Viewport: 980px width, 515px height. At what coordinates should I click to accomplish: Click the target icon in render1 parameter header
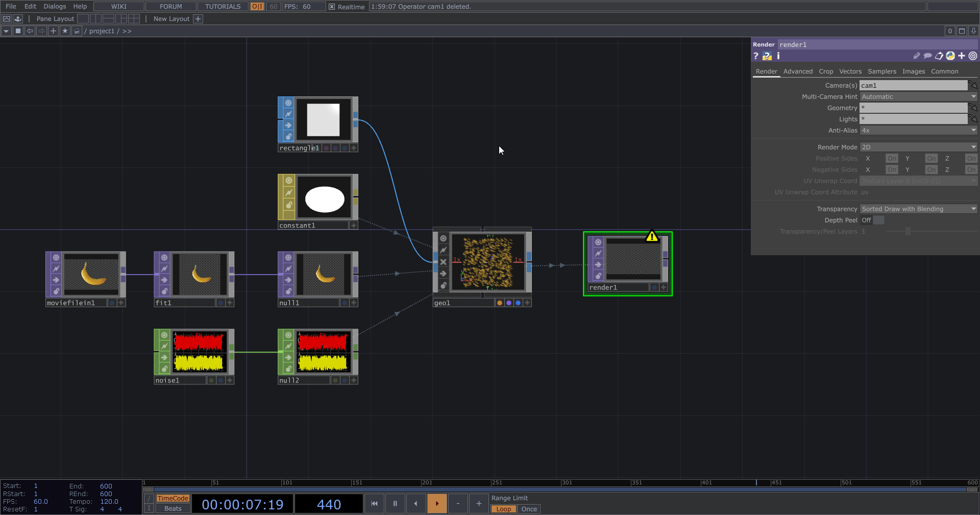point(973,56)
